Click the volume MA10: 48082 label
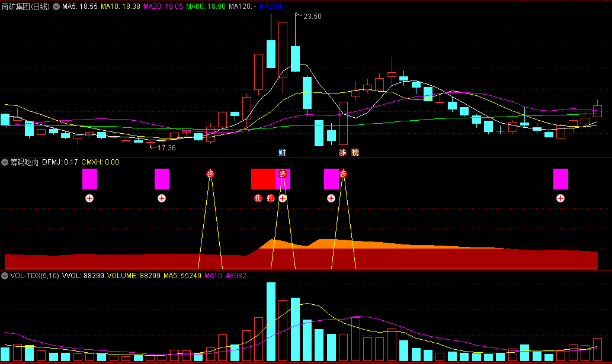This screenshot has height=364, width=612. pos(225,276)
